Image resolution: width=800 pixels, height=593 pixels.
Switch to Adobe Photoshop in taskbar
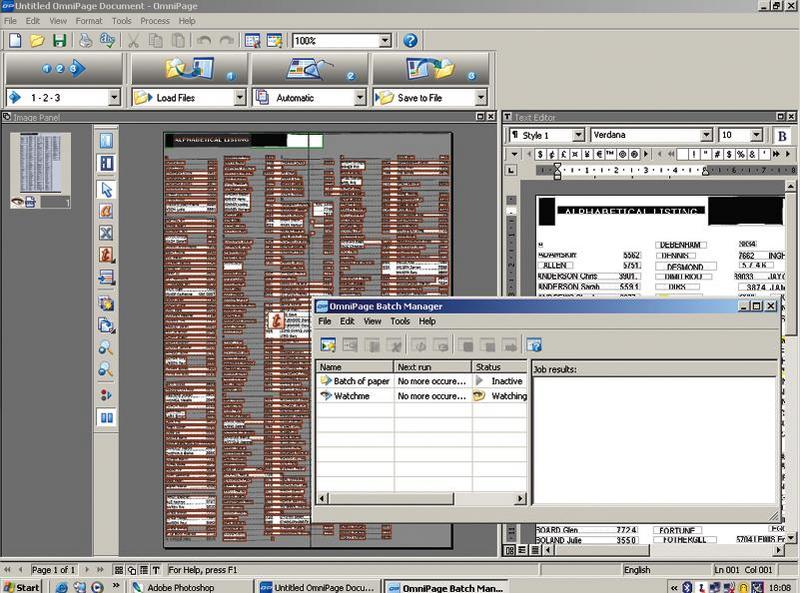click(x=189, y=587)
